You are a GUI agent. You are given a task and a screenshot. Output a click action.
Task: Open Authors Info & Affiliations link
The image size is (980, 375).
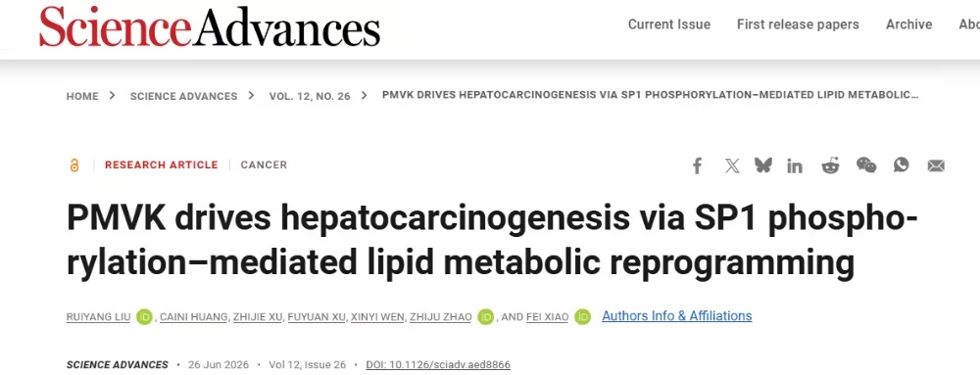pos(677,315)
